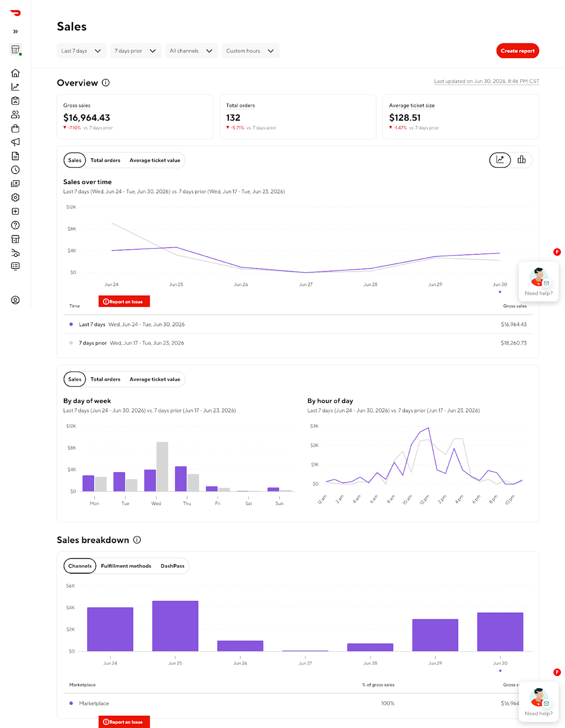Screen dimensions: 565x728
Task: Open the Custom hours dropdown
Action: click(x=250, y=51)
